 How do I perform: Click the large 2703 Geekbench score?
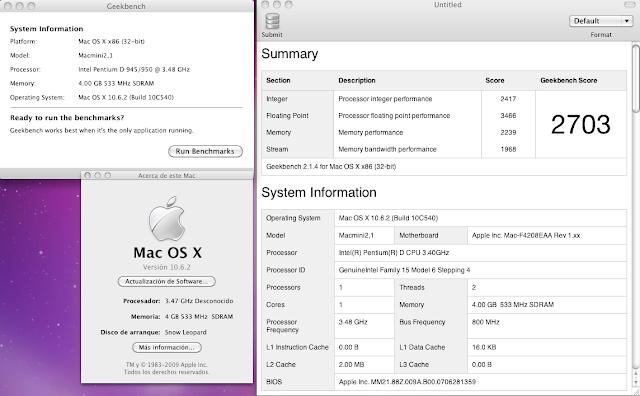tap(580, 124)
